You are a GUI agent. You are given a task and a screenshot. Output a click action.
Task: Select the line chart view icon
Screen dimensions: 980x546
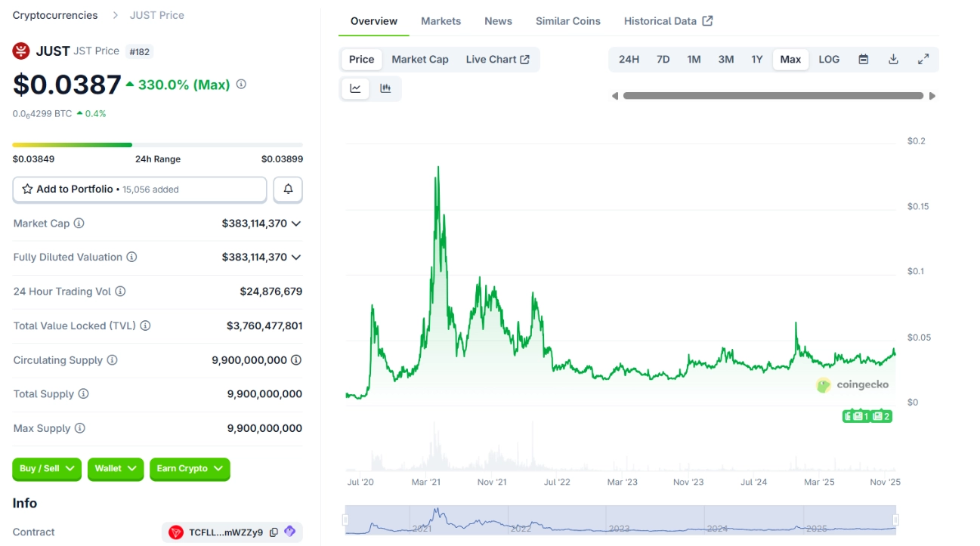click(x=355, y=88)
